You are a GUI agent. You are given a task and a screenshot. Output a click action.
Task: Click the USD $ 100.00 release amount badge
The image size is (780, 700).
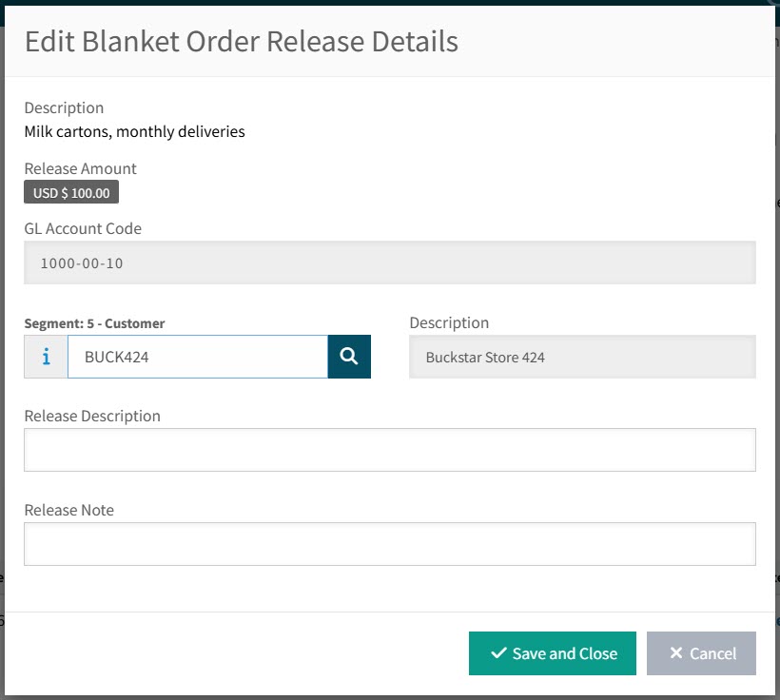(70, 191)
